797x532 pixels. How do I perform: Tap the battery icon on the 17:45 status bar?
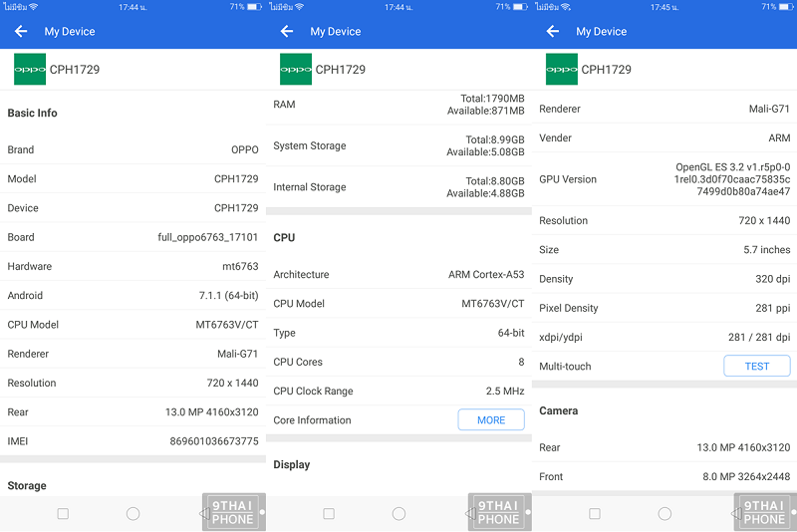pos(786,7)
